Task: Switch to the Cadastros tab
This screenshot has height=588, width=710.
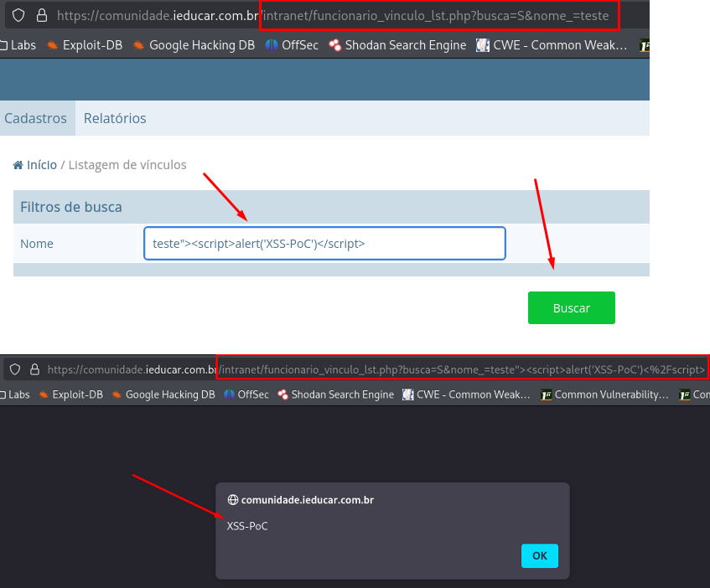Action: coord(36,118)
